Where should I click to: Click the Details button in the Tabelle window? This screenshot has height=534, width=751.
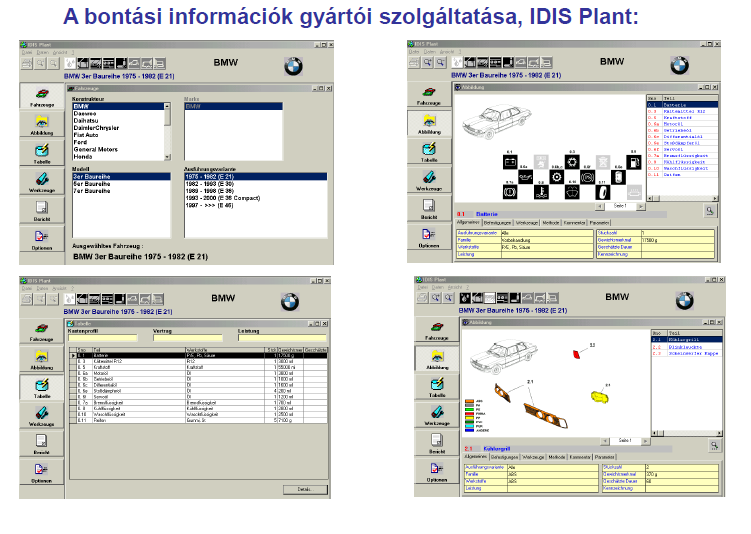[305, 489]
